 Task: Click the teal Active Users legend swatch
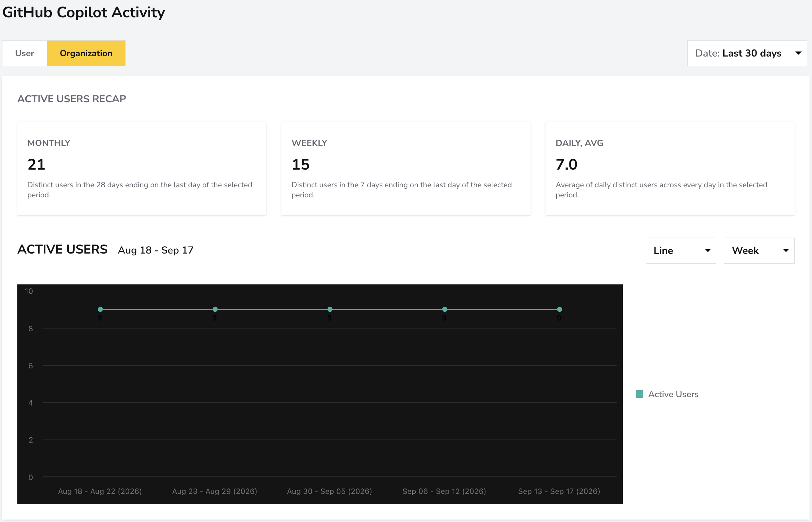pyautogui.click(x=639, y=394)
